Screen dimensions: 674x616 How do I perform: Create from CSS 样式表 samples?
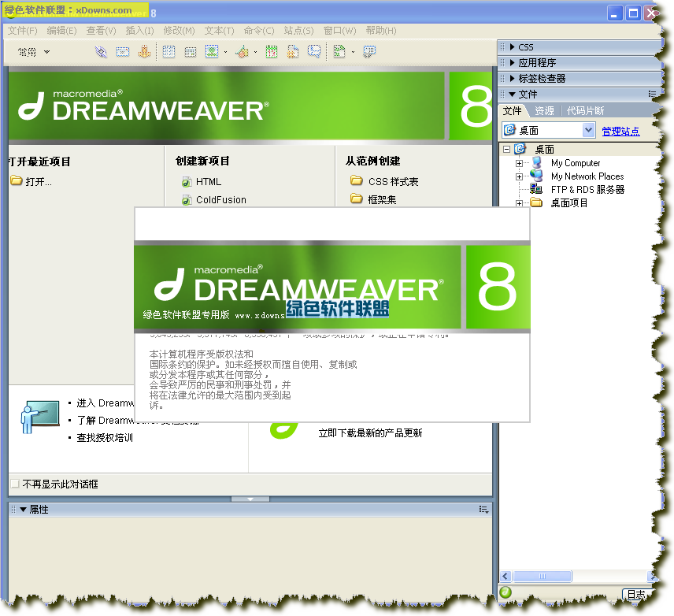pyautogui.click(x=394, y=181)
